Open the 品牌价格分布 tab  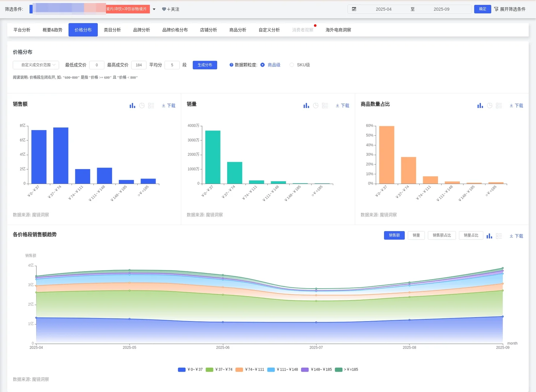pyautogui.click(x=175, y=30)
